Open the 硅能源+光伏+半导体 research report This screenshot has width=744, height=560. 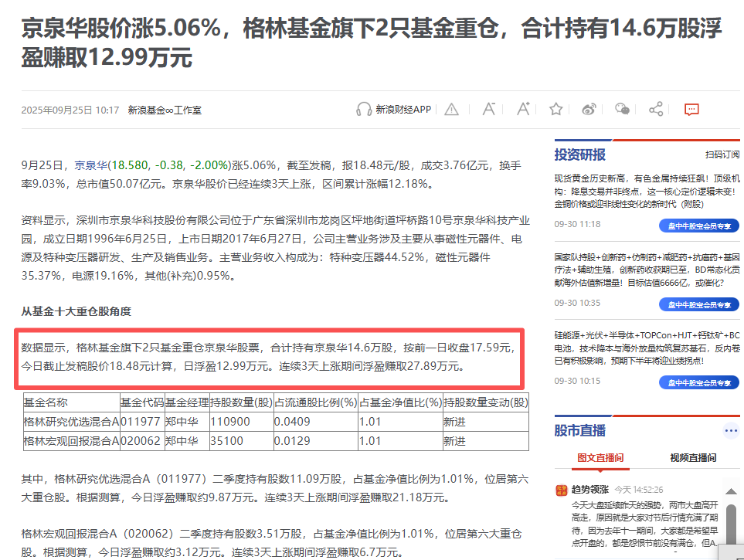(x=647, y=348)
